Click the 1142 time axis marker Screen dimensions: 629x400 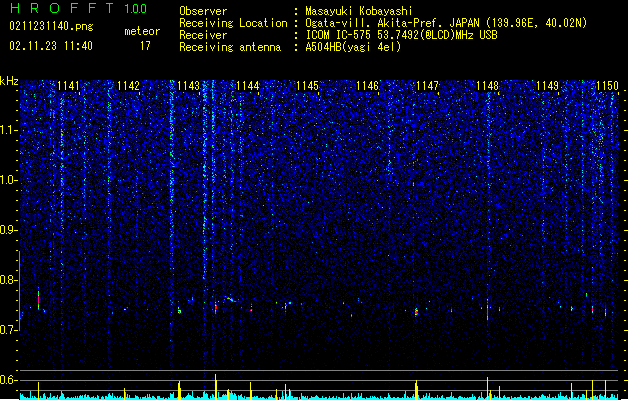(128, 86)
